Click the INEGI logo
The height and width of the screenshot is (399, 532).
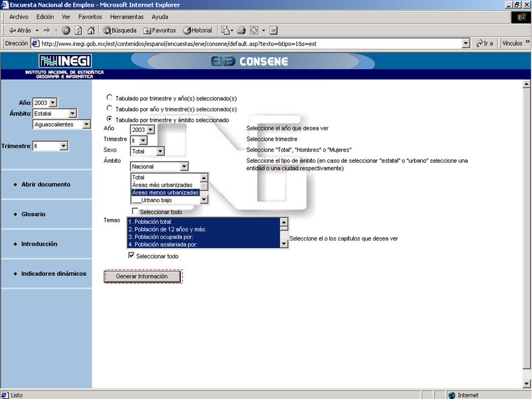point(65,61)
